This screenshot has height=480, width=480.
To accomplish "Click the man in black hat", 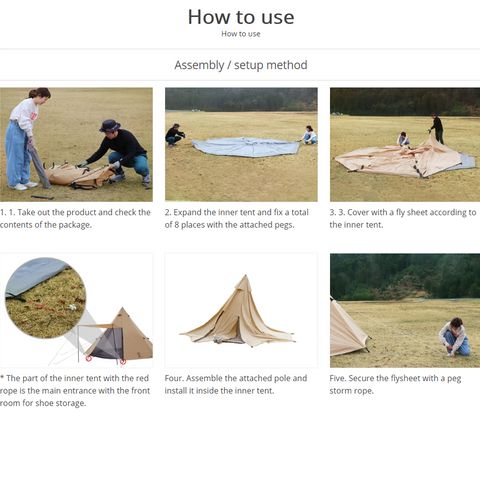I will [x=117, y=153].
